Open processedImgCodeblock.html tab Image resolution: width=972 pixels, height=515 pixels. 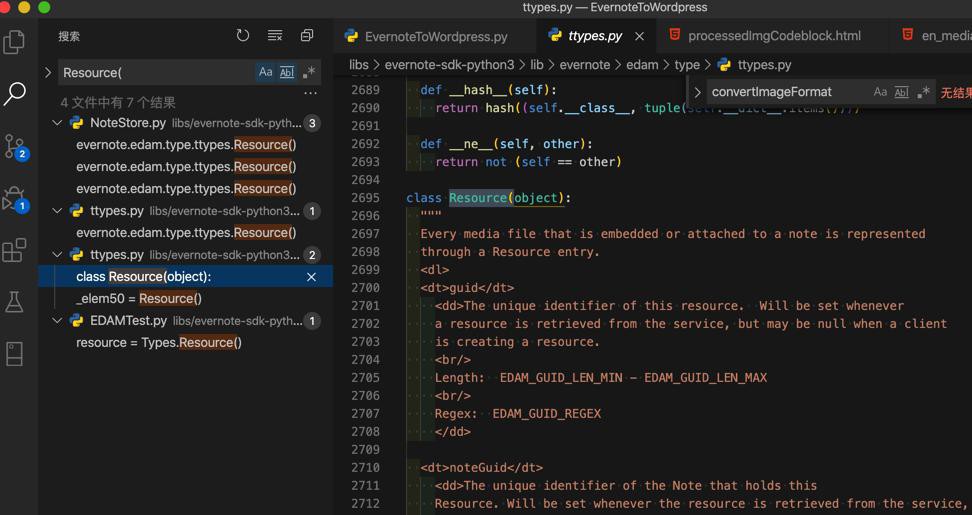coord(774,36)
